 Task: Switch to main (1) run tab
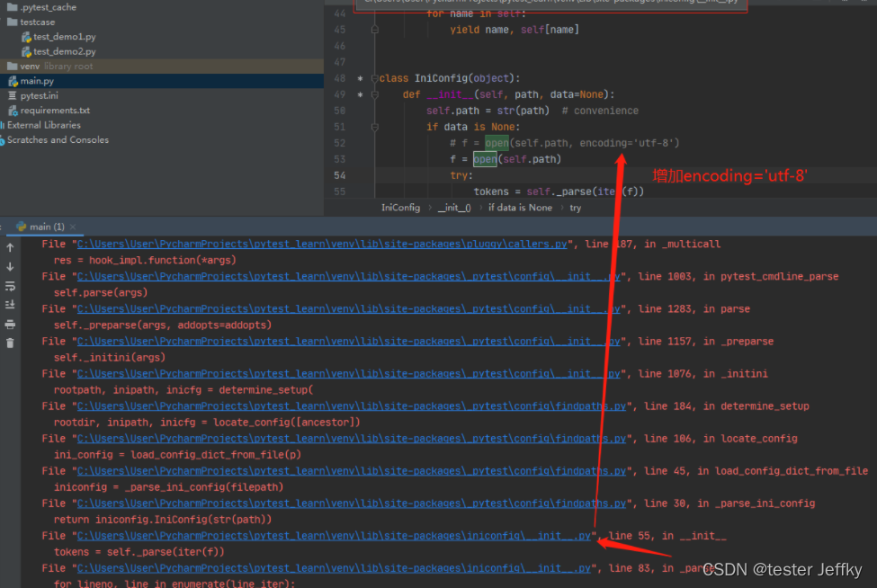click(47, 227)
